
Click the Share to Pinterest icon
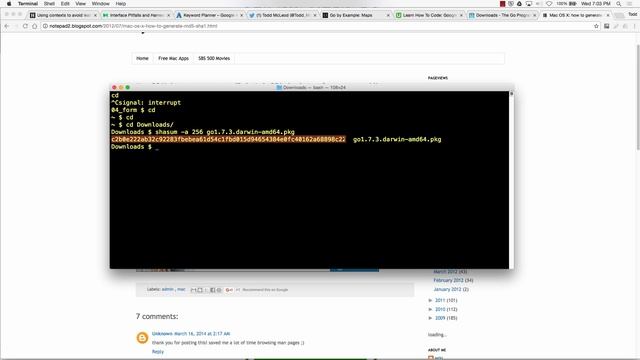click(219, 290)
